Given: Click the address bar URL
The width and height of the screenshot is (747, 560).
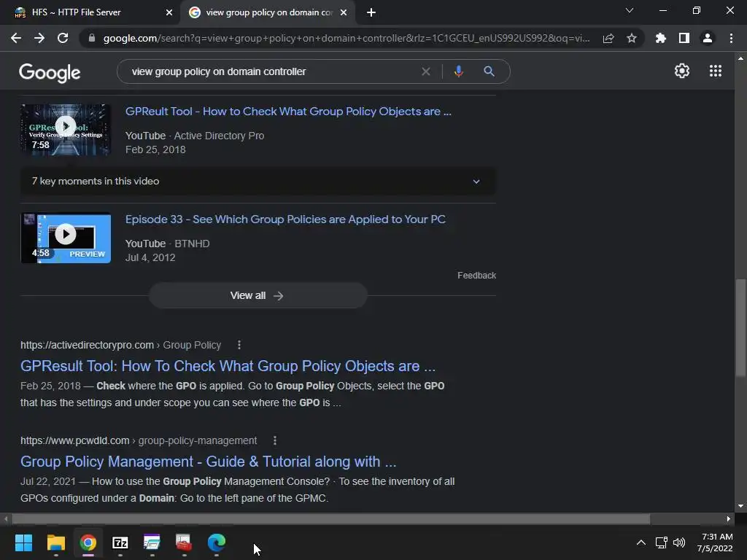Looking at the screenshot, I should tap(347, 38).
